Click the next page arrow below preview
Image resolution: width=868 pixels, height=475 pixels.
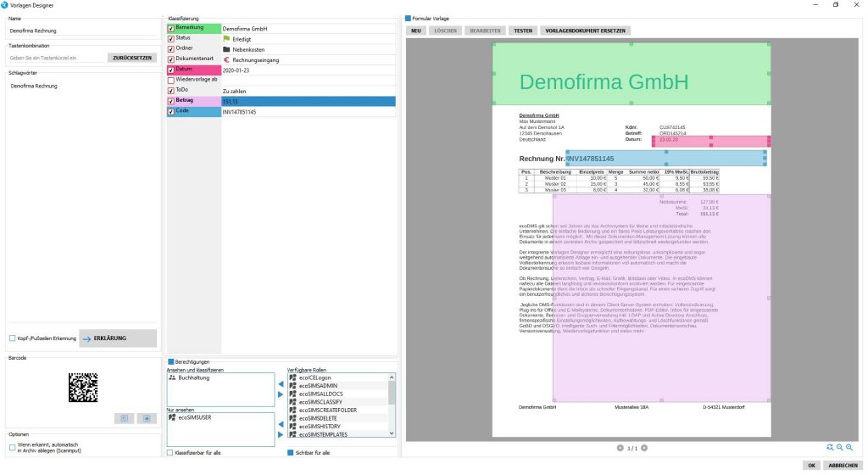pyautogui.click(x=644, y=447)
